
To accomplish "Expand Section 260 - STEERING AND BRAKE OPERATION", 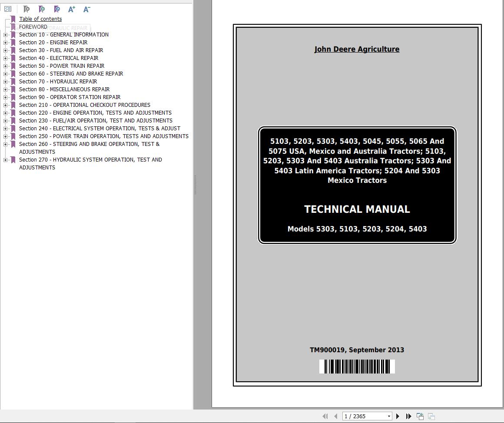I will click(5, 144).
